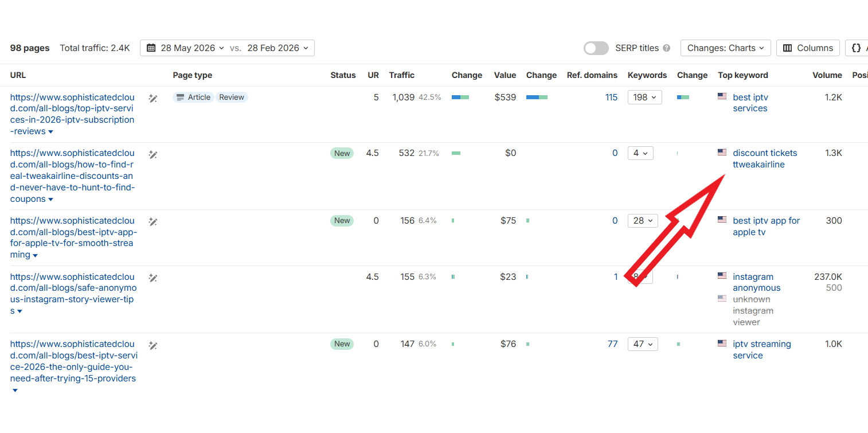Click the '98 pages' count text
This screenshot has width=868, height=433.
[30, 48]
